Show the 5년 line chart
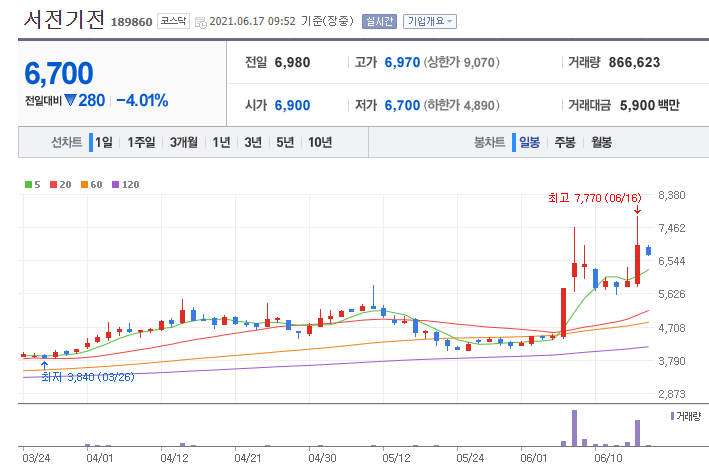 (x=285, y=142)
